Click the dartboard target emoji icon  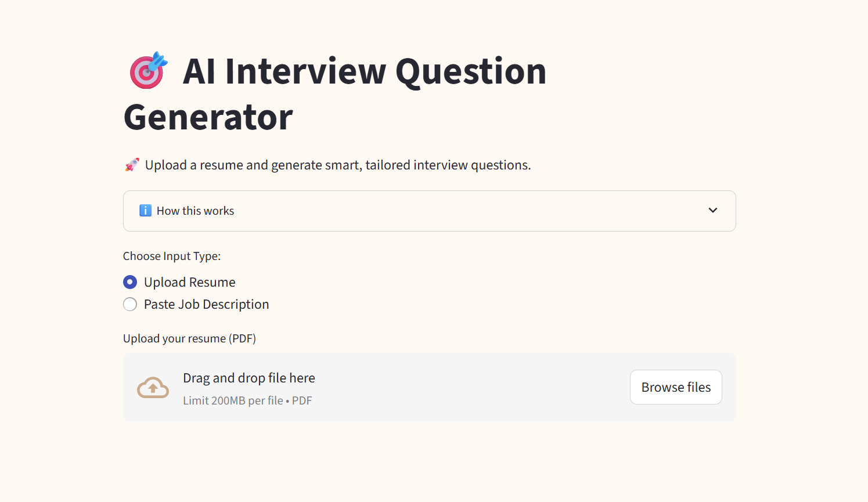tap(148, 70)
